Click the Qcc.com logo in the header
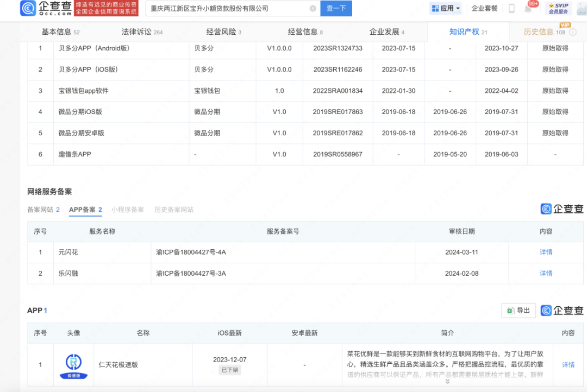The height and width of the screenshot is (392, 587). 46,8
